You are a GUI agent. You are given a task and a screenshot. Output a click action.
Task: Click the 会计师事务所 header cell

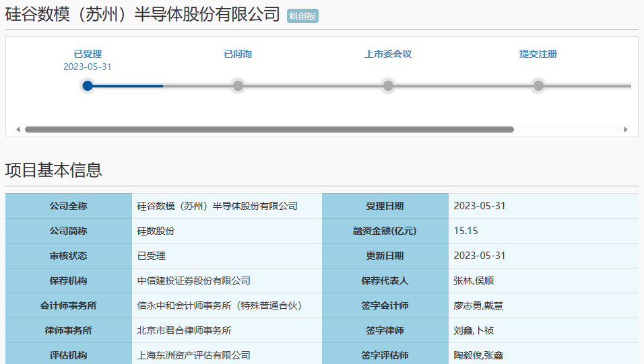click(x=69, y=305)
